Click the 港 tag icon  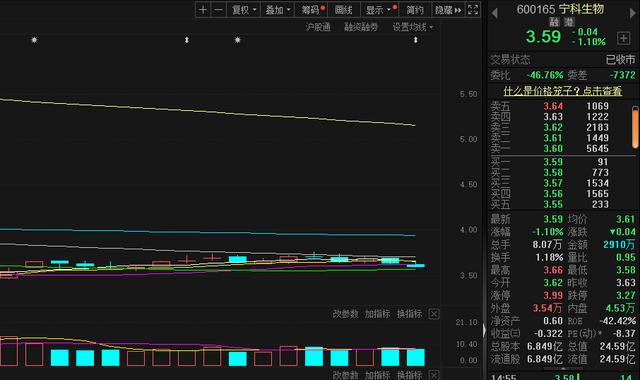pyautogui.click(x=569, y=22)
